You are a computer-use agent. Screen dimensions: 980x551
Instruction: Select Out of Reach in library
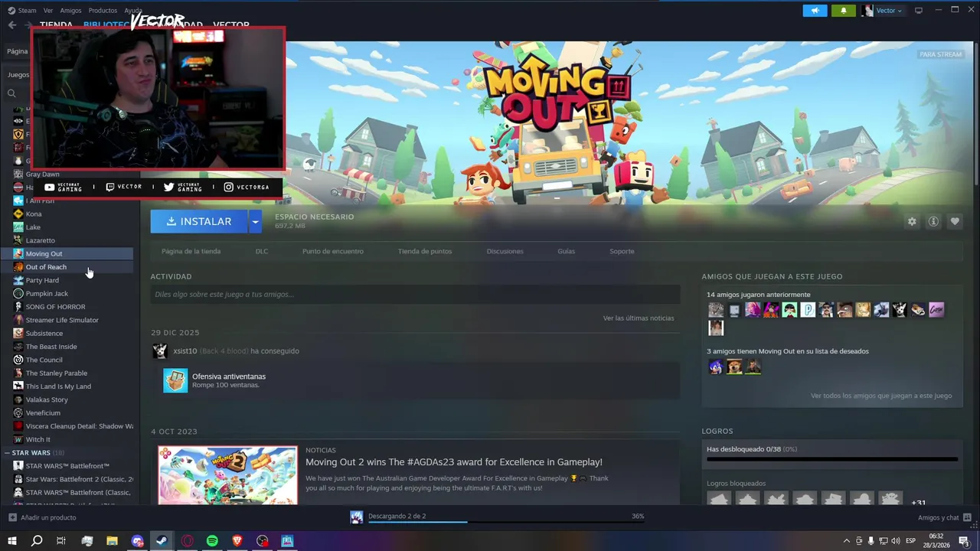click(x=46, y=267)
